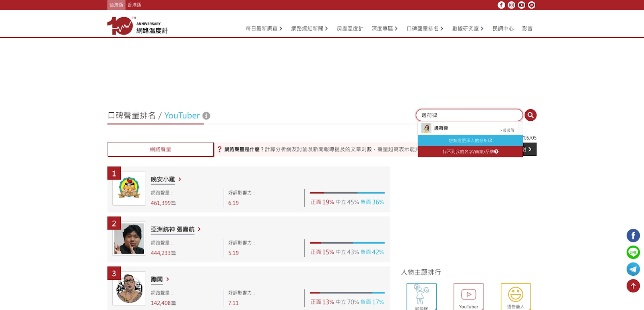644x310 pixels.
Task: Click 亞洲統神 張嘉航 sentiment bar
Action: [x=347, y=243]
